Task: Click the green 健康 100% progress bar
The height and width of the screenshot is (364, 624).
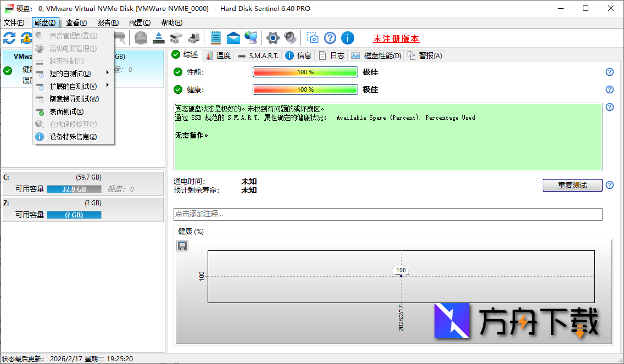Action: click(x=305, y=89)
